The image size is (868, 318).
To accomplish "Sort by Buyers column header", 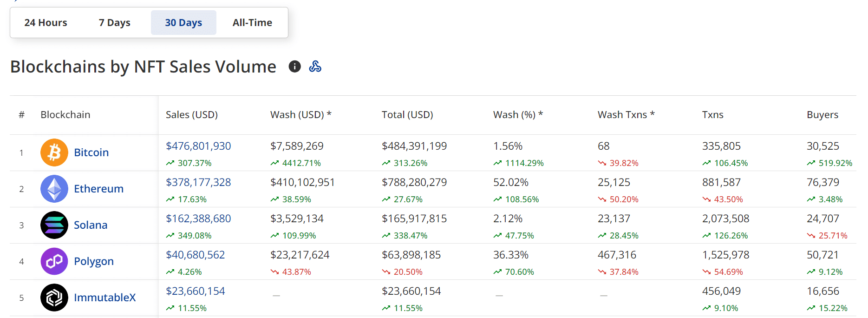I will pyautogui.click(x=822, y=115).
